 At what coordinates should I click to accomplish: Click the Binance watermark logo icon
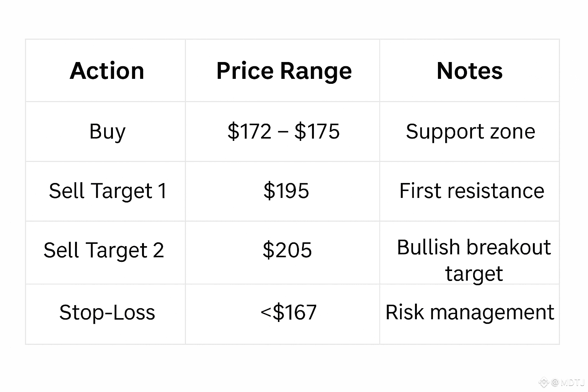point(544,382)
